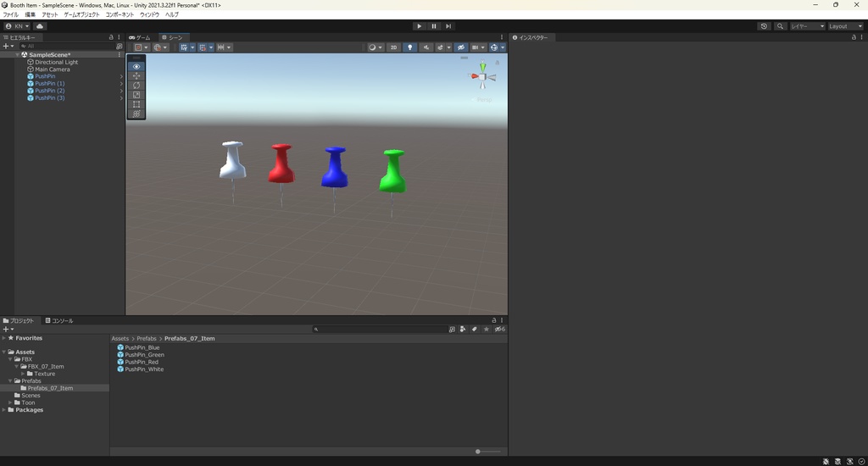Open the Scene view kebab menu

coord(502,37)
